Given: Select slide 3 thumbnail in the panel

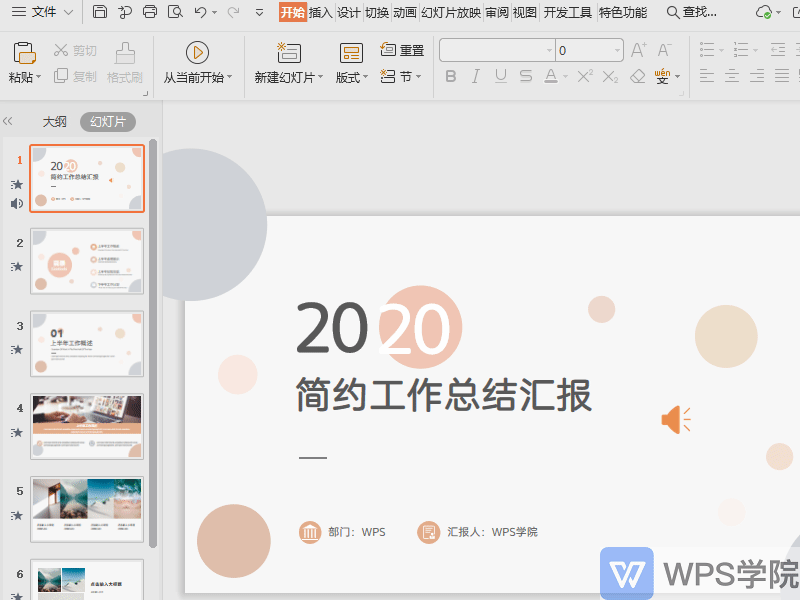Looking at the screenshot, I should pyautogui.click(x=87, y=344).
